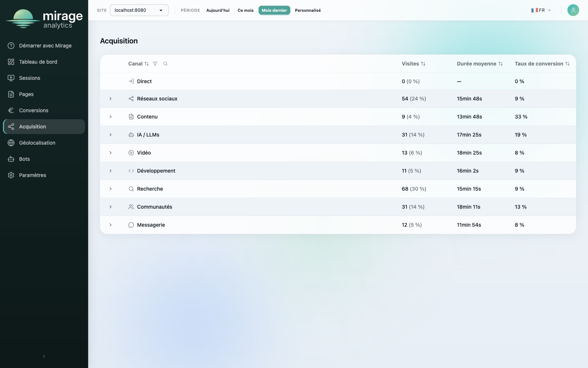
Task: Click the 18min 11s duration cell
Action: click(469, 207)
